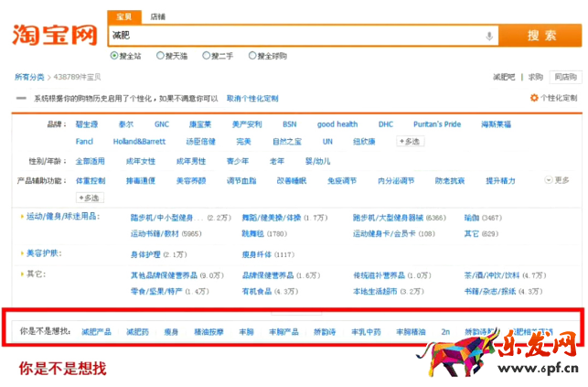This screenshot has width=588, height=387.
Task: Select the 搜二手 radio button
Action: [x=207, y=56]
